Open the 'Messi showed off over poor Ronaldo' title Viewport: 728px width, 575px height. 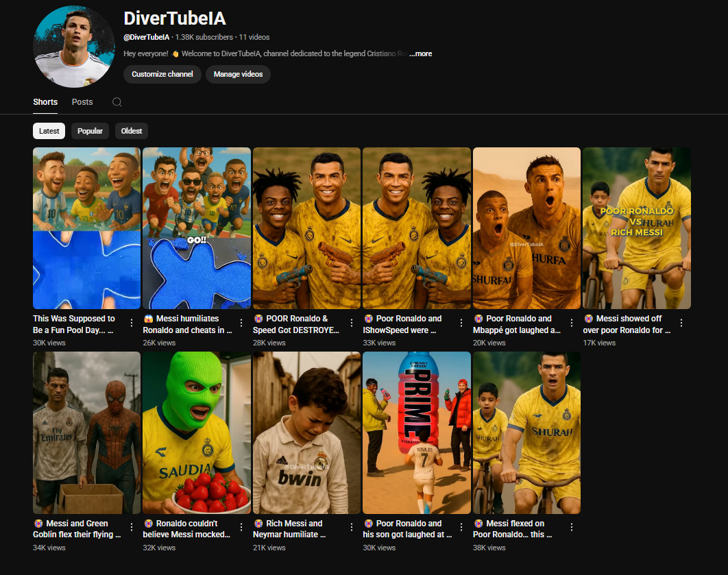tap(627, 324)
